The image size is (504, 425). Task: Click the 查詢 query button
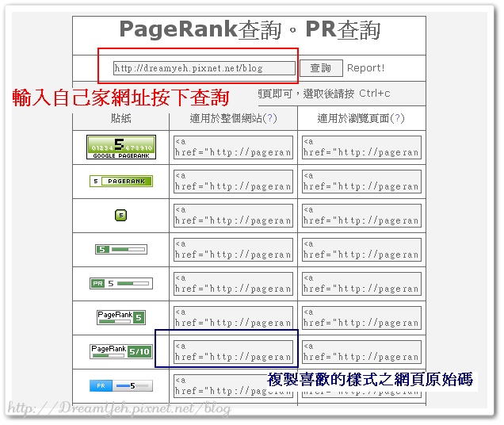pos(321,68)
